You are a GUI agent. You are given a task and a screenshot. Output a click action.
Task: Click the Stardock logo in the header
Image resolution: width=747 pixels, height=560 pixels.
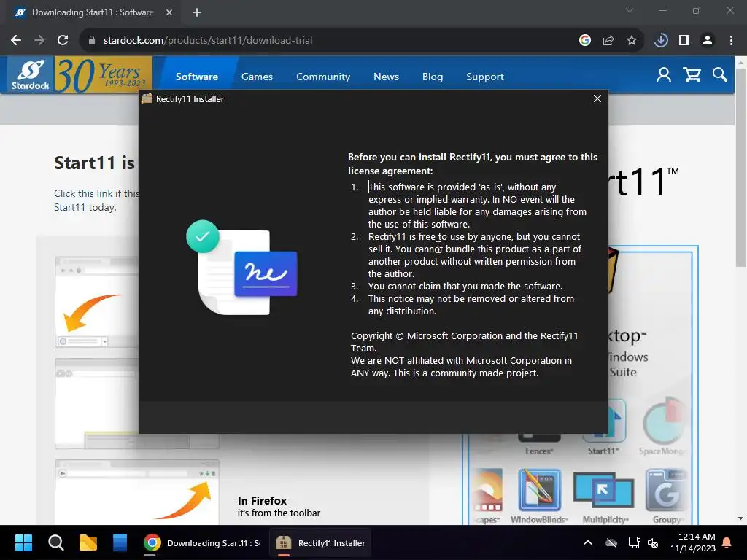click(x=31, y=74)
